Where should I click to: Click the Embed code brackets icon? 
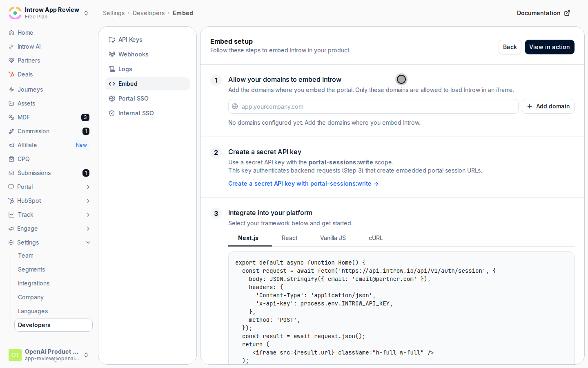pyautogui.click(x=112, y=84)
